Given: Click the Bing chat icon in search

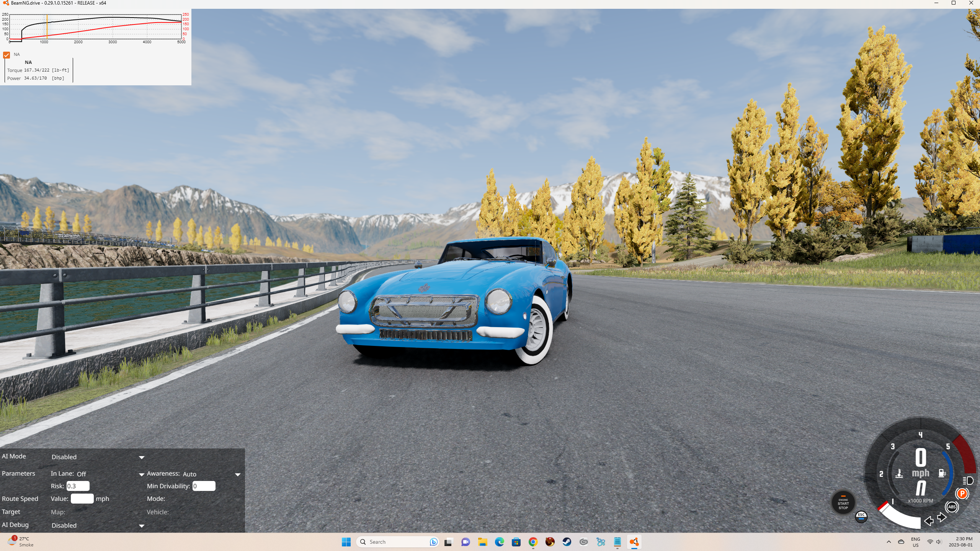Looking at the screenshot, I should [433, 542].
